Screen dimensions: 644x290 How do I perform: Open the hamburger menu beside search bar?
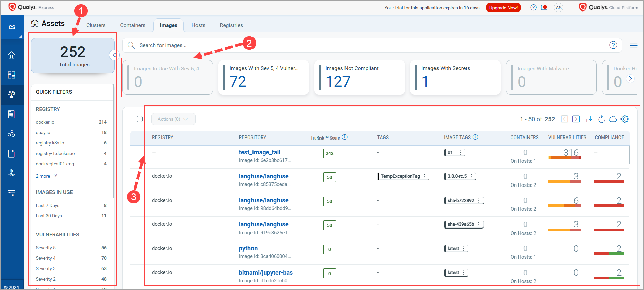point(633,45)
